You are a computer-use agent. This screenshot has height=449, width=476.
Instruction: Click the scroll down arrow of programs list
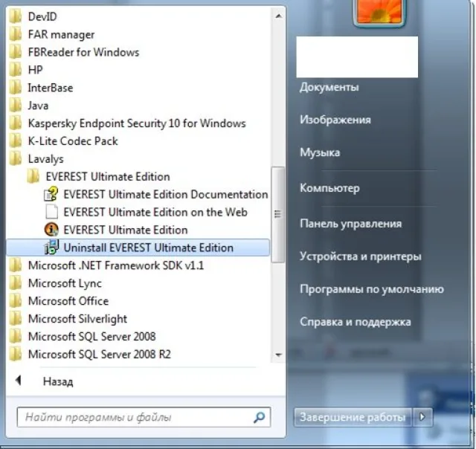[x=278, y=355]
